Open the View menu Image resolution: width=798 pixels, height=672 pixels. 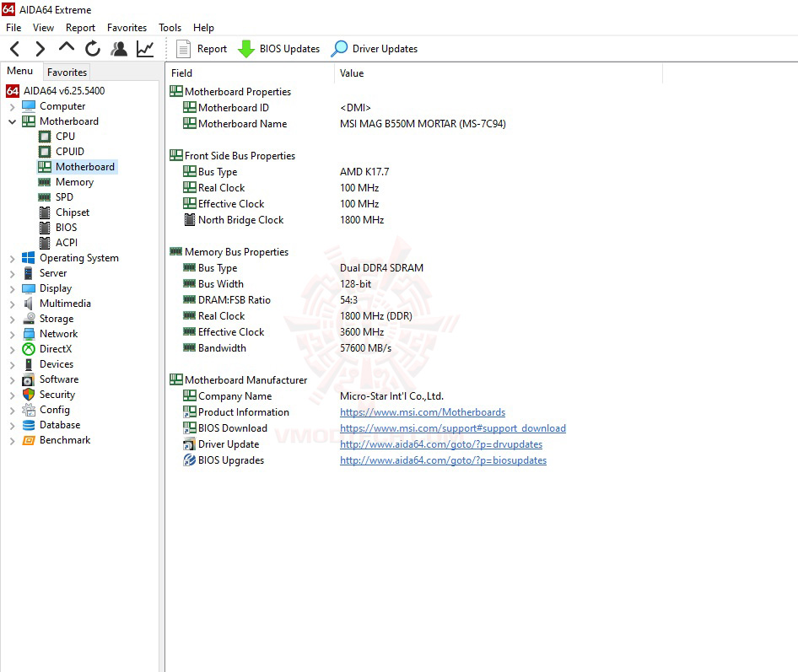pos(43,28)
